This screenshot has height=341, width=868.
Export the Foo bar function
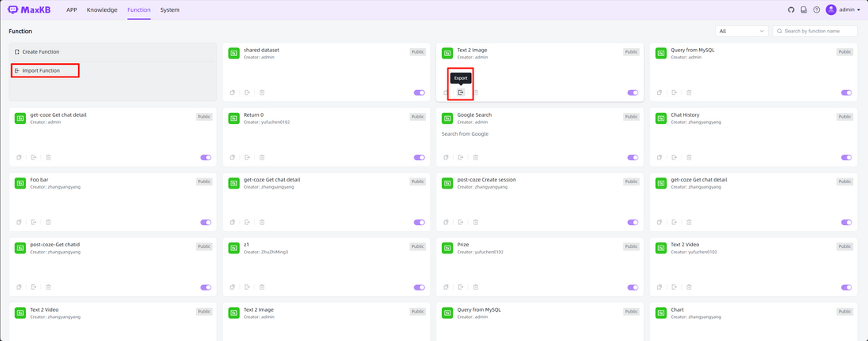click(34, 222)
